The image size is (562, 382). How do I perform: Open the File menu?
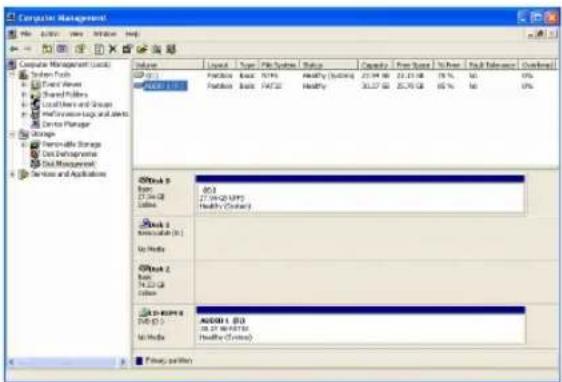point(26,34)
